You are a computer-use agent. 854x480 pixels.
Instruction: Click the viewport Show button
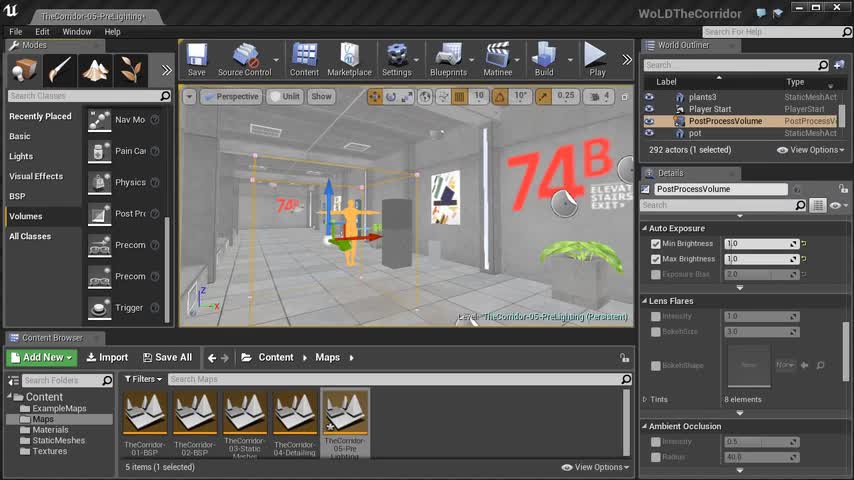[321, 97]
